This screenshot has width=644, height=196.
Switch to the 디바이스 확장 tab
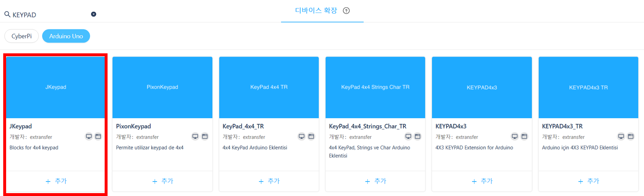pyautogui.click(x=316, y=11)
